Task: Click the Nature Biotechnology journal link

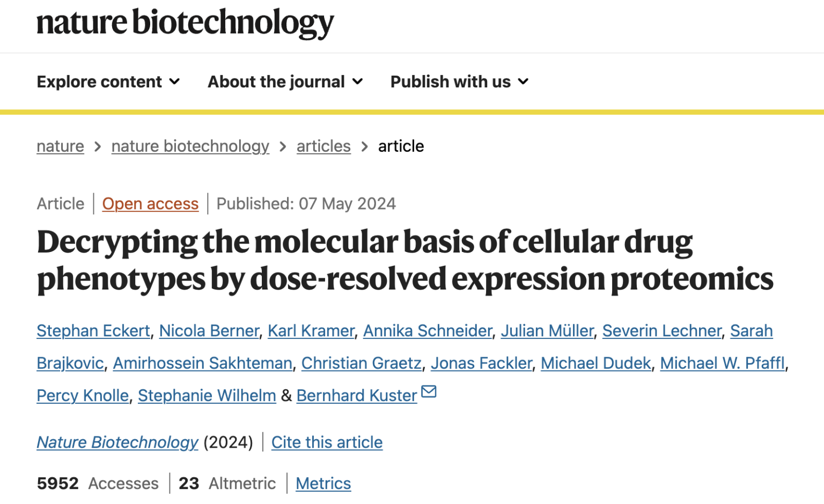Action: [x=117, y=442]
